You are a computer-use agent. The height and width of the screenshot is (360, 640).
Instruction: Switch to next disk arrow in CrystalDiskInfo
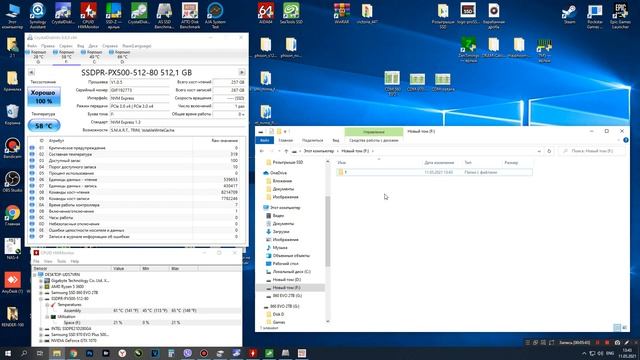242,72
